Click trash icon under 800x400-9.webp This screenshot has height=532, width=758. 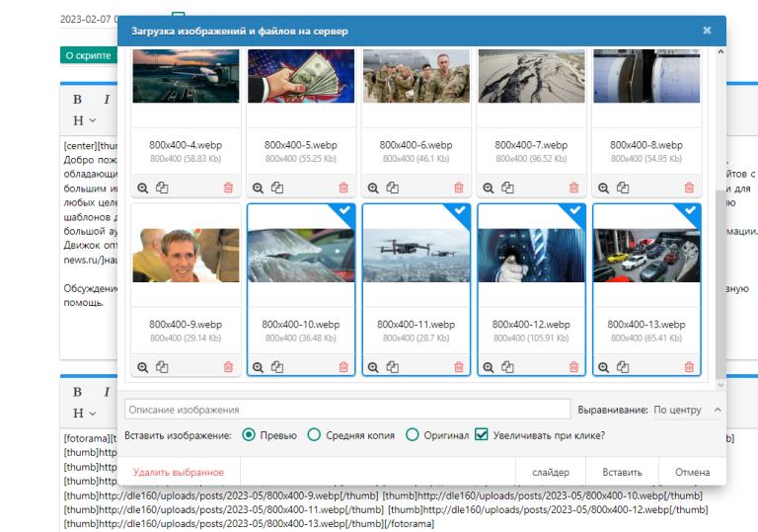228,367
